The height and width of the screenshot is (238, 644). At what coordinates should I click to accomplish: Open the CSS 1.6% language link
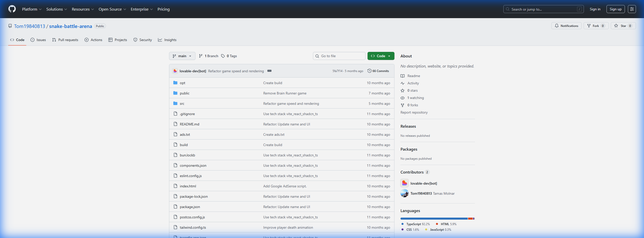[x=410, y=229]
